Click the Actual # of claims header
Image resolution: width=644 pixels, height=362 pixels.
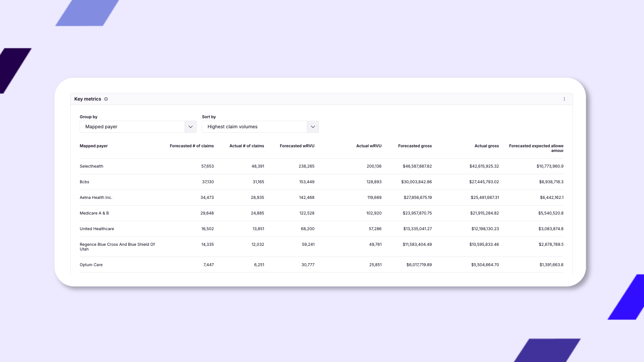pos(246,146)
